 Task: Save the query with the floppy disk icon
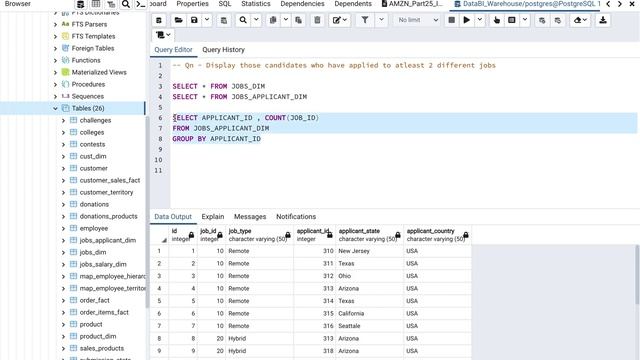194,20
